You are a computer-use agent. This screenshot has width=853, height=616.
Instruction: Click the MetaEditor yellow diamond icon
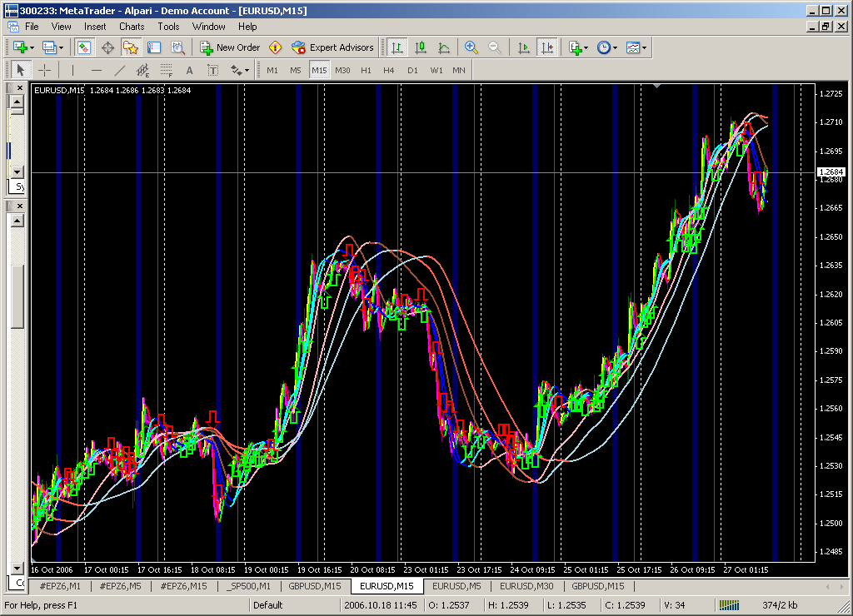click(x=276, y=47)
